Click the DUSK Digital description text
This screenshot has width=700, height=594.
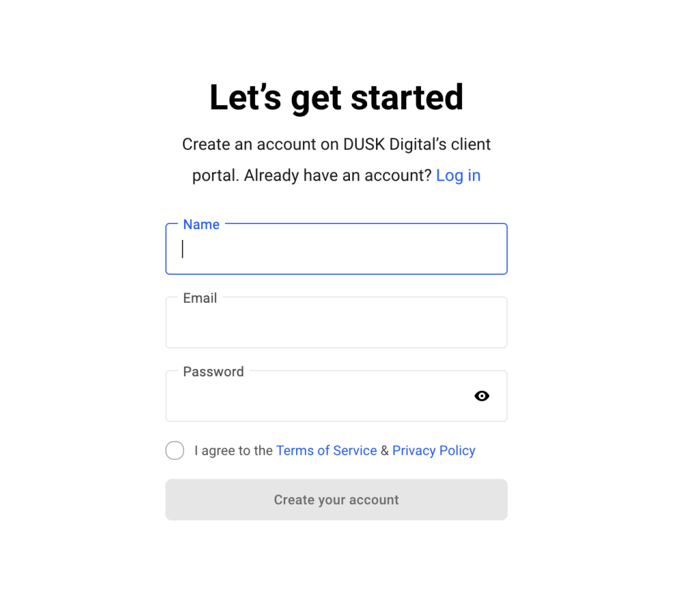(336, 159)
